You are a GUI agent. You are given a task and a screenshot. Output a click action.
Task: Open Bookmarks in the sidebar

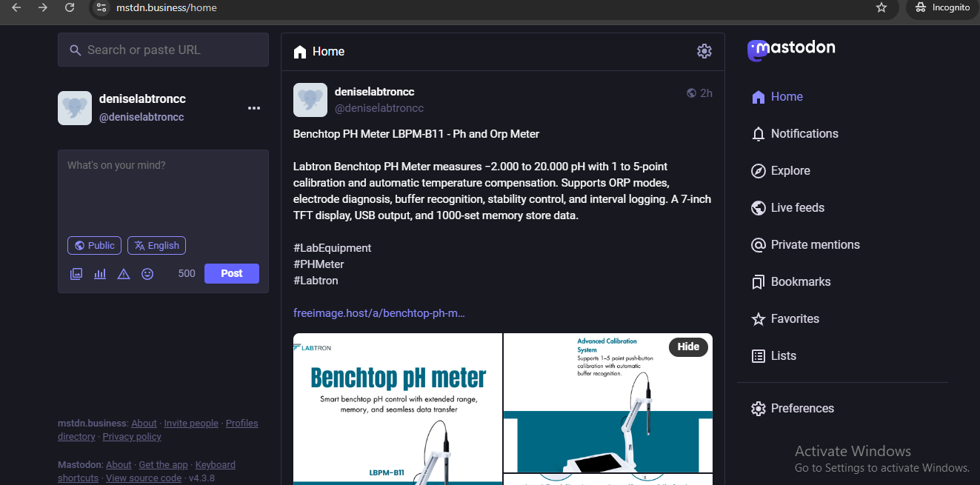(x=800, y=281)
